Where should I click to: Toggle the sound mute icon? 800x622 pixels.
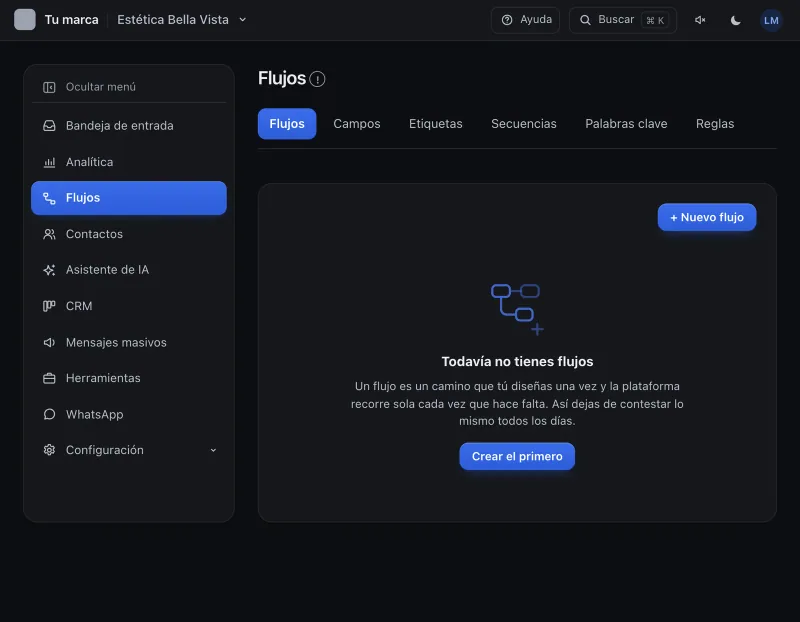[700, 20]
